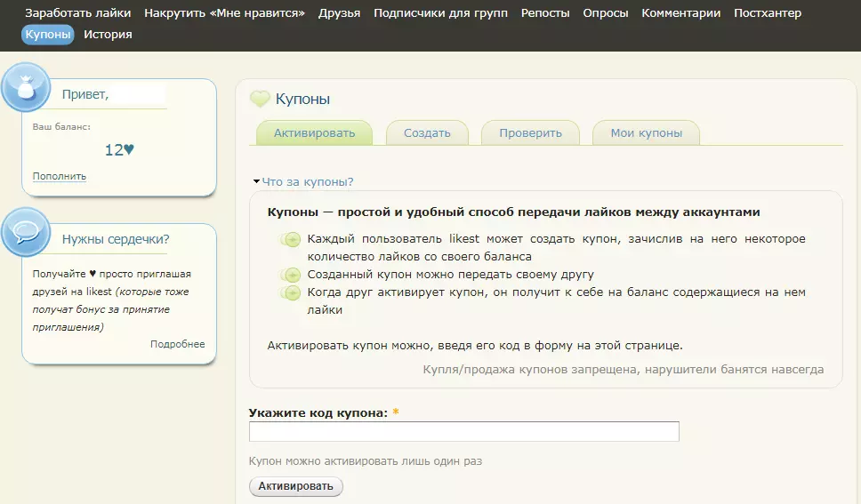
Task: Click the Купля/продажа купонов запрещена warning
Action: pyautogui.click(x=624, y=370)
